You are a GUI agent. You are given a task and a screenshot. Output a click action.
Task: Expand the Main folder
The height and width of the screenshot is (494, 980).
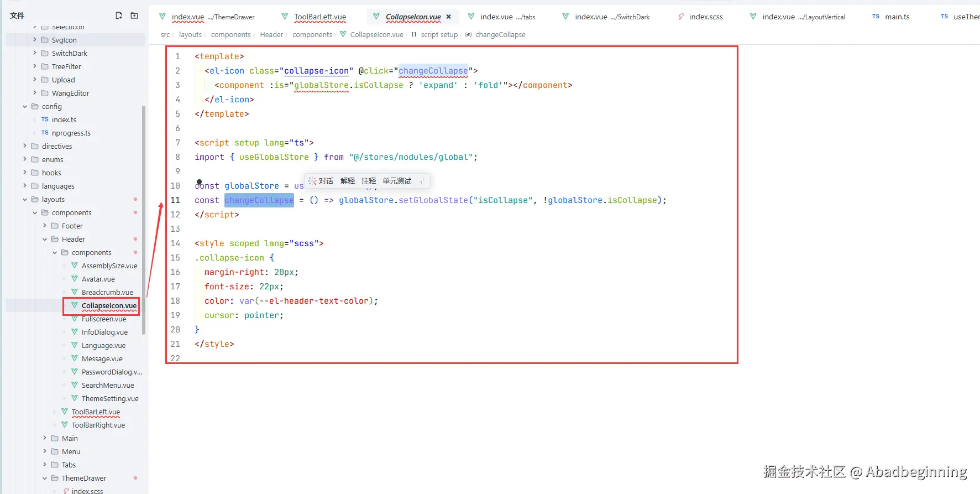45,438
